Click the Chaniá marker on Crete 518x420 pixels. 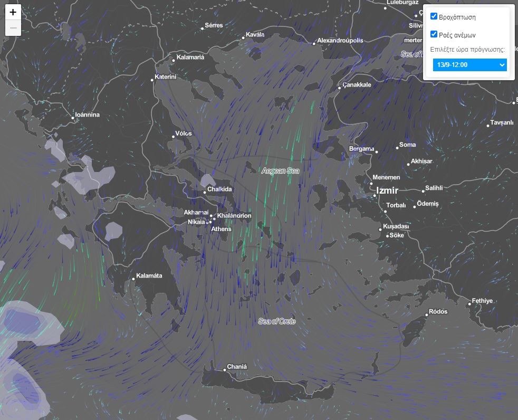click(x=225, y=370)
